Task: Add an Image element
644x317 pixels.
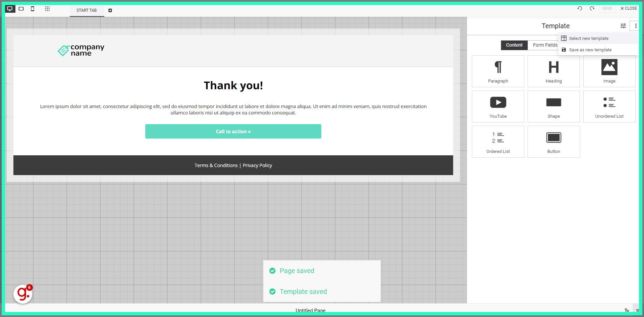Action: tap(609, 71)
